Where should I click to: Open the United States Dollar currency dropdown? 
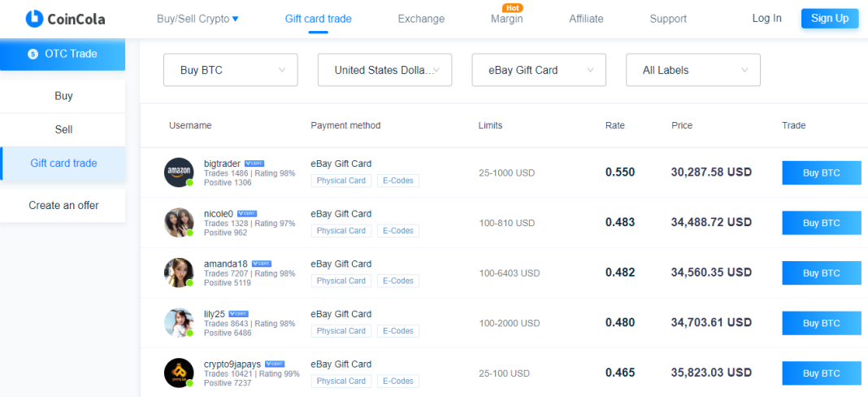tap(384, 70)
